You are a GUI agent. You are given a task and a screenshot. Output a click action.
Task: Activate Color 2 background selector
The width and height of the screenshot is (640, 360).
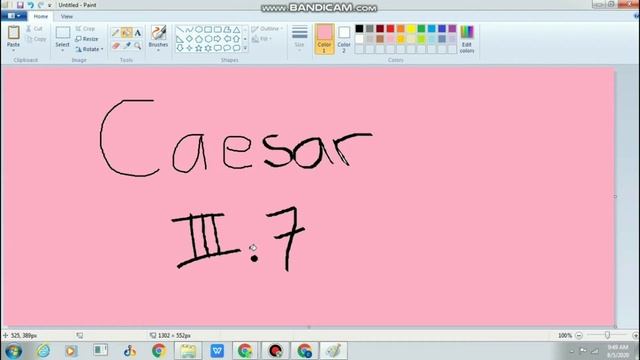click(x=344, y=39)
